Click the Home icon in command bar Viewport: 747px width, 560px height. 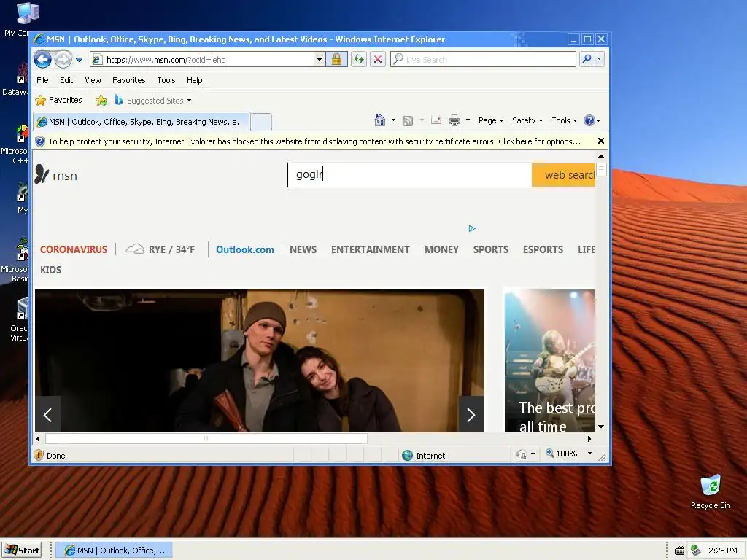tap(379, 120)
